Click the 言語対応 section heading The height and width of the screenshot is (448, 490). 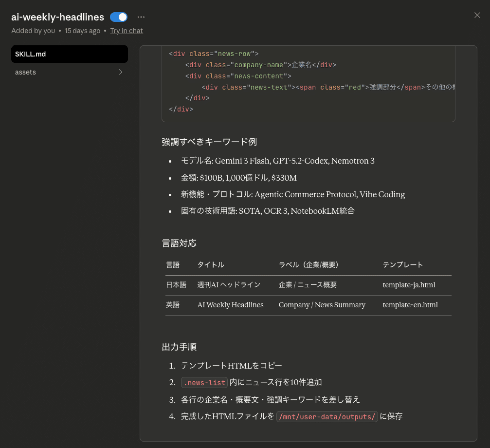pyautogui.click(x=179, y=243)
